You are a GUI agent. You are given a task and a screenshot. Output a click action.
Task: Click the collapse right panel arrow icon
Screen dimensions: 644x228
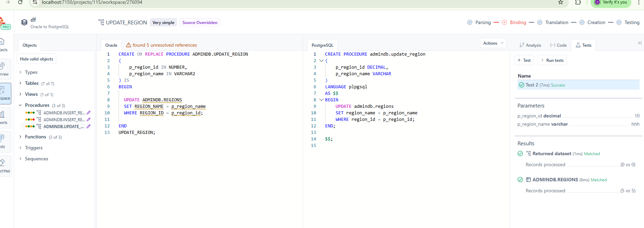(639, 43)
